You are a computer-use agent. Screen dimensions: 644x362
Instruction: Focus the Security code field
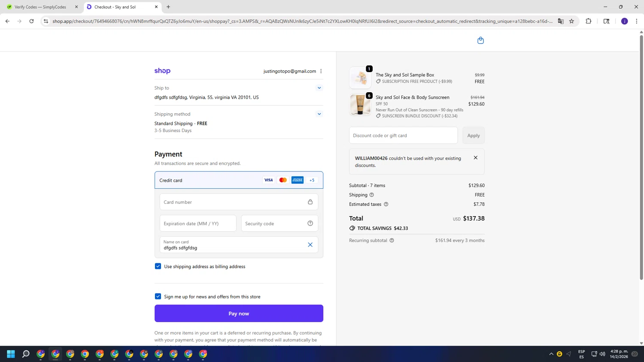[279, 223]
